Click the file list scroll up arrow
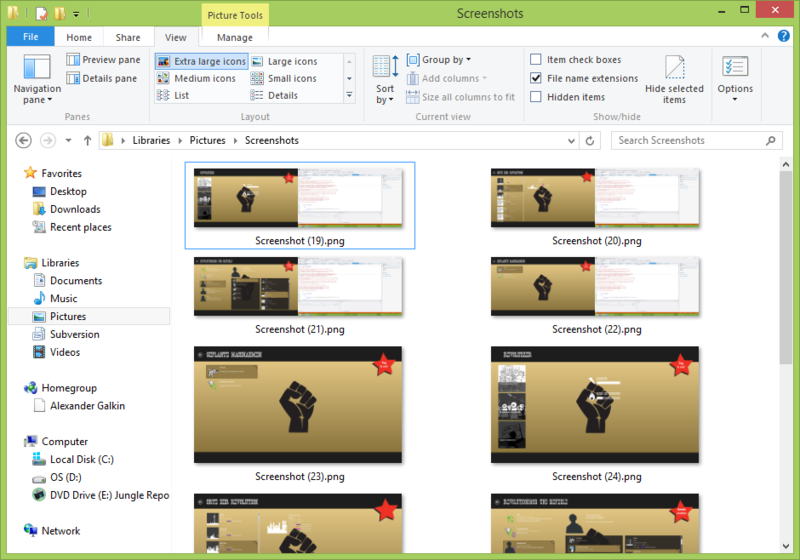This screenshot has width=800, height=560. (786, 164)
